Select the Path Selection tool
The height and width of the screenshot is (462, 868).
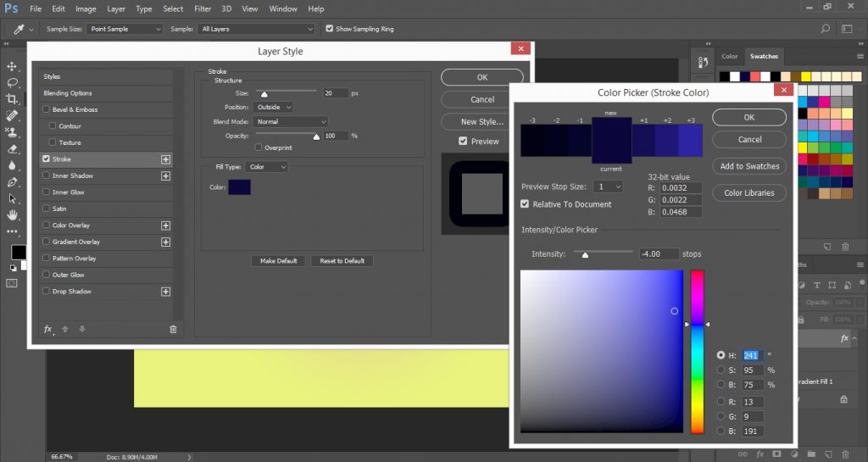(x=12, y=198)
